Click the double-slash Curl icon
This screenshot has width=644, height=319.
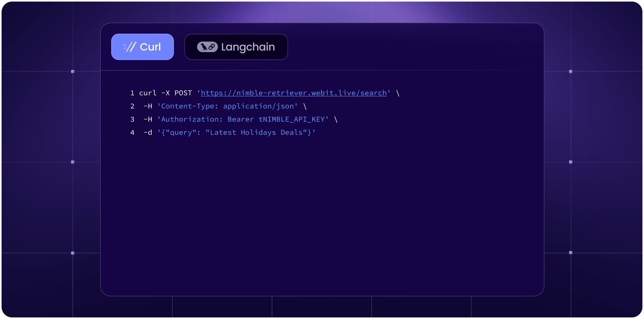point(130,47)
